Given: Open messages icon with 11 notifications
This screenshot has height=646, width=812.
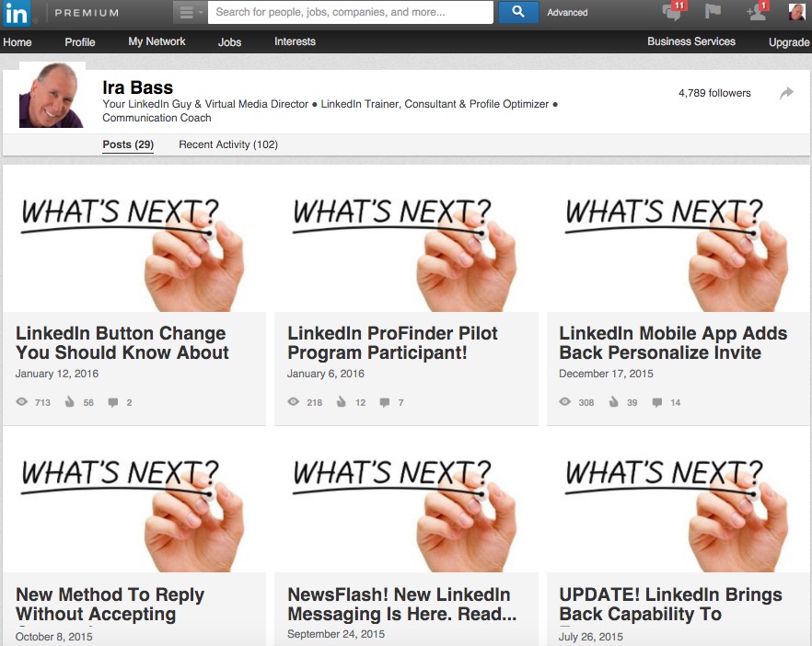Looking at the screenshot, I should (x=674, y=11).
